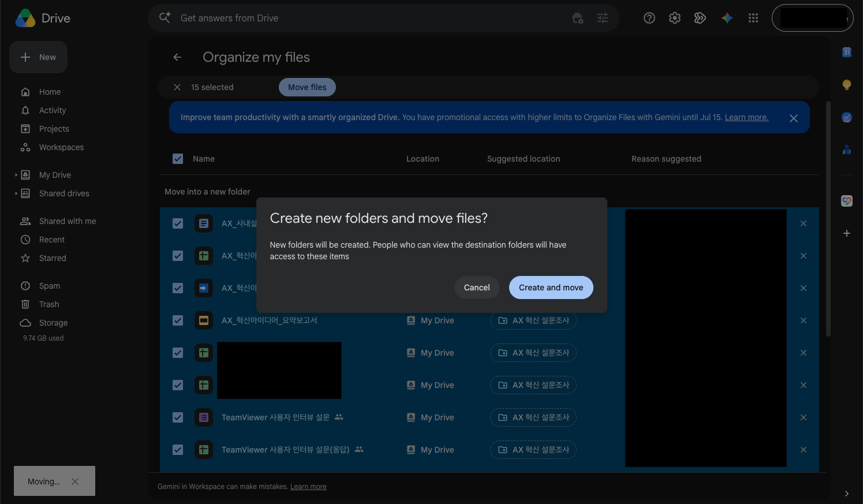Click the Move files button

click(x=307, y=87)
